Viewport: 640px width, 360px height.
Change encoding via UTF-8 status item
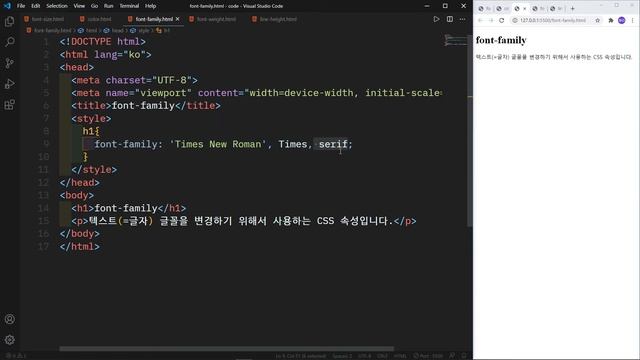(x=364, y=356)
